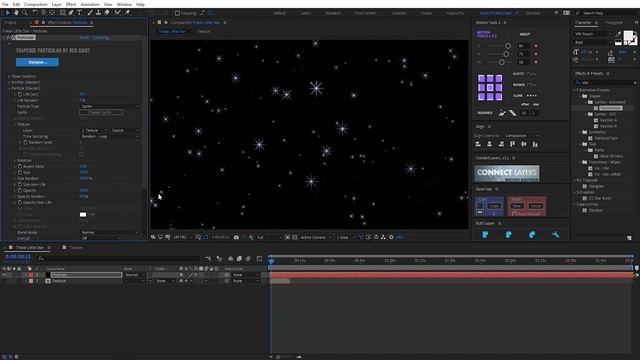Select the Pen tool
Image resolution: width=640 pixels, height=360 pixels.
[x=71, y=13]
